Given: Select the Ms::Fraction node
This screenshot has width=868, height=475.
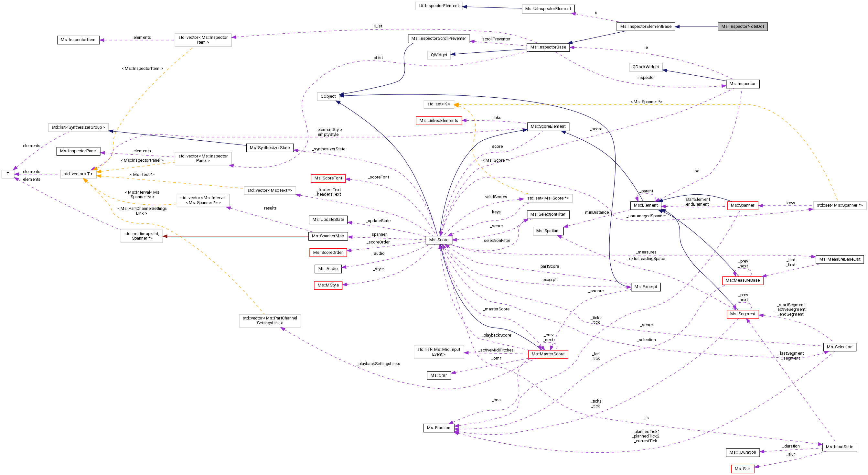Looking at the screenshot, I should tap(439, 428).
